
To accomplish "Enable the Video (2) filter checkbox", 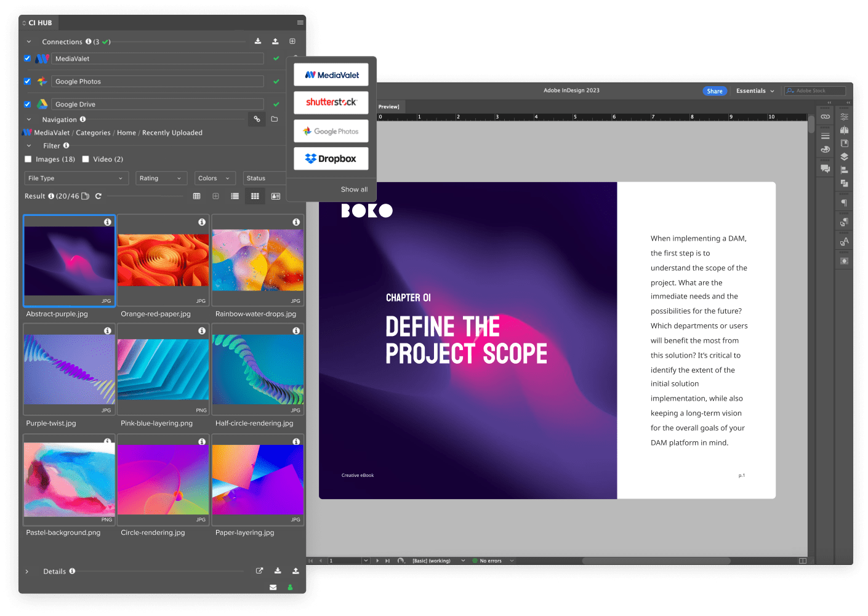I will pos(86,159).
